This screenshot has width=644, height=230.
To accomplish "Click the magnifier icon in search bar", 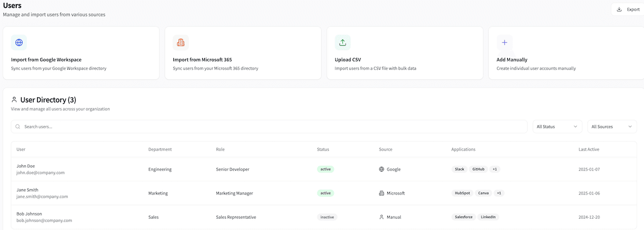I will pos(18,127).
